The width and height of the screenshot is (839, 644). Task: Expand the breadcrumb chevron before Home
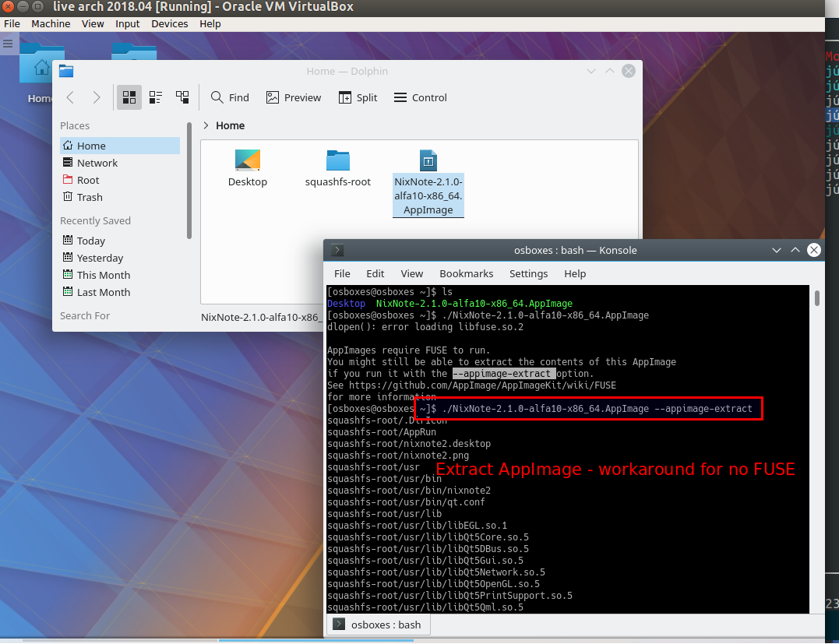coord(206,125)
